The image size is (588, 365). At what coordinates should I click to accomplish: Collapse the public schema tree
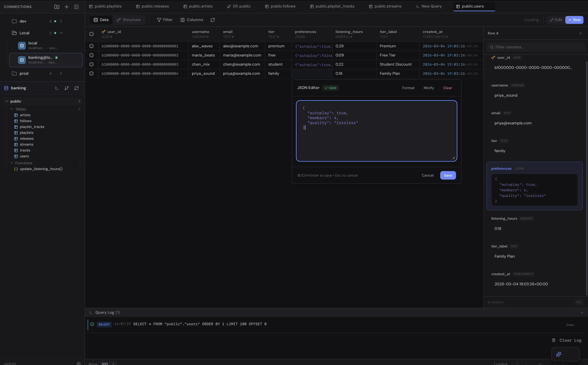tap(7, 101)
